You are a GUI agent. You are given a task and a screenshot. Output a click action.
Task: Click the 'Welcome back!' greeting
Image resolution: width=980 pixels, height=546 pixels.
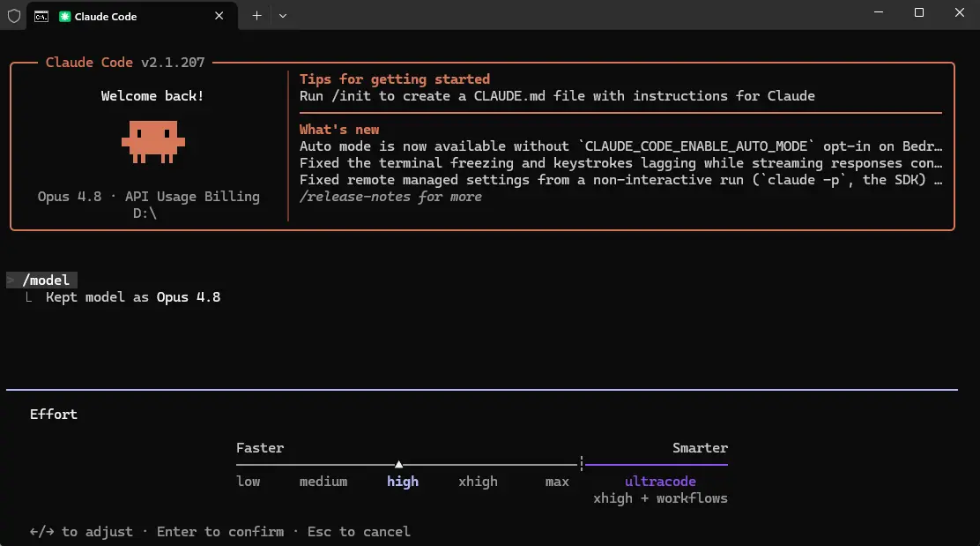(x=152, y=96)
